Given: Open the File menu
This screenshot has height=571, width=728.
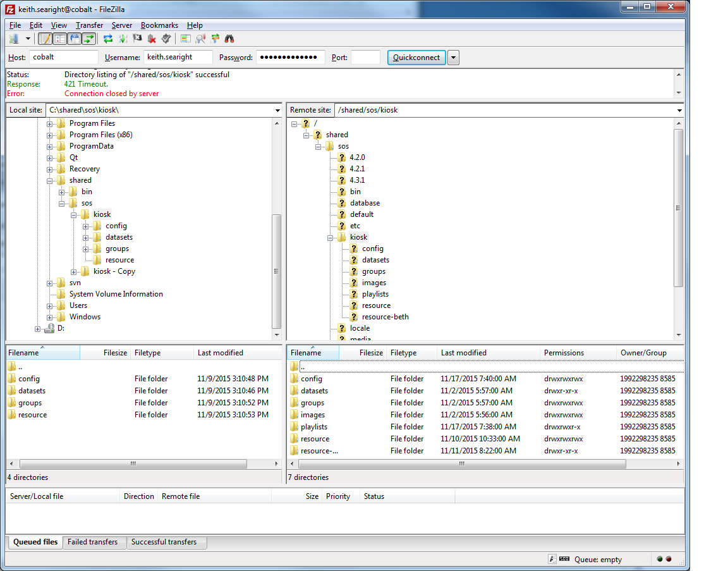Looking at the screenshot, I should click(15, 25).
